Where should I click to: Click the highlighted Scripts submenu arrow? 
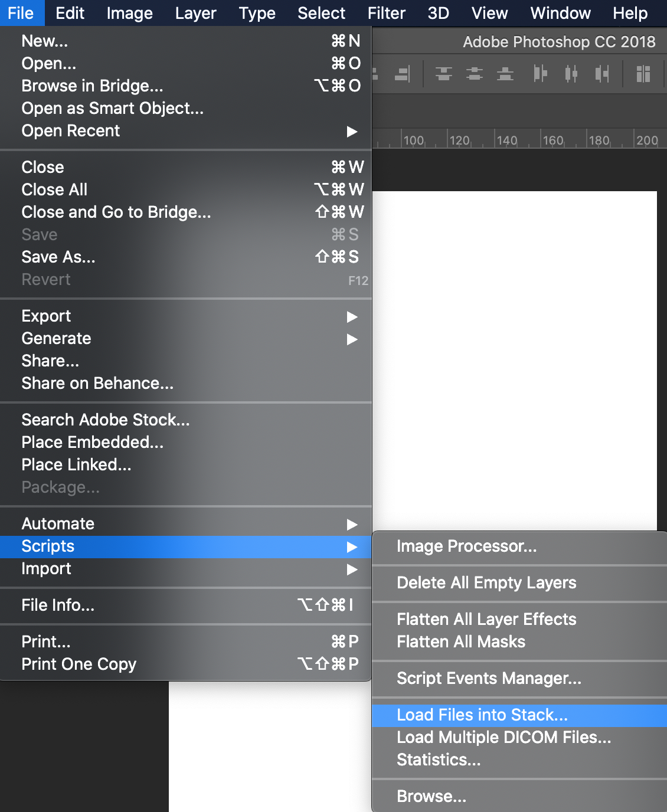[x=352, y=546]
